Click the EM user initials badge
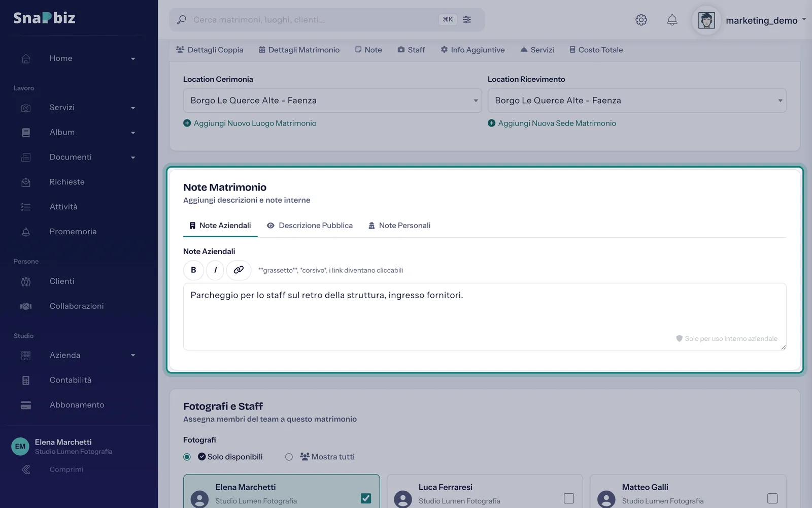The image size is (812, 508). [x=20, y=447]
